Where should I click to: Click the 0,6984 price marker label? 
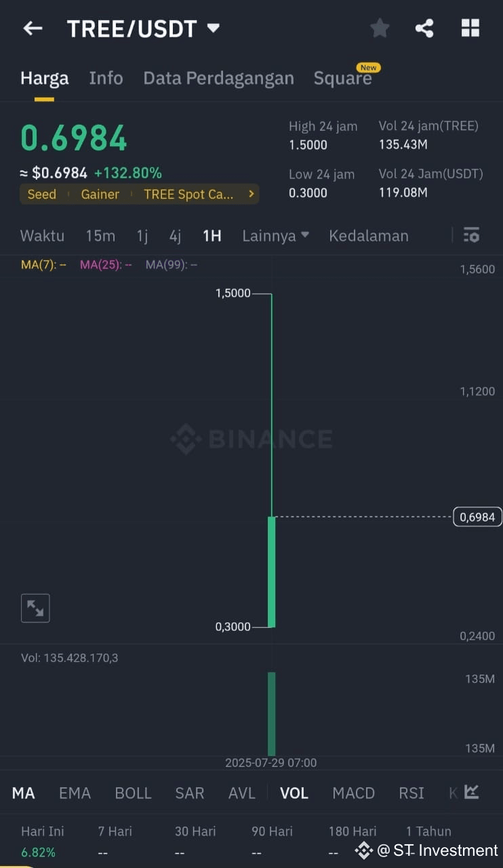[477, 517]
